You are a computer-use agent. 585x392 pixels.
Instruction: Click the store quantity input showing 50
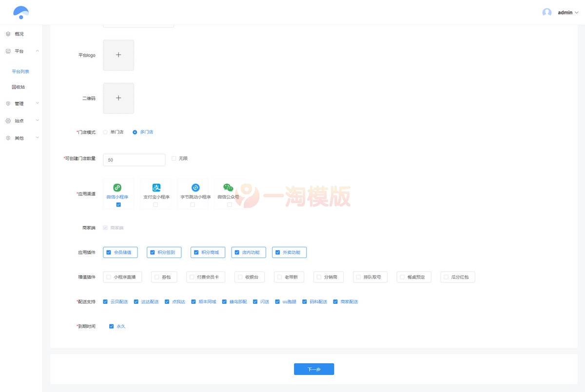(x=134, y=160)
